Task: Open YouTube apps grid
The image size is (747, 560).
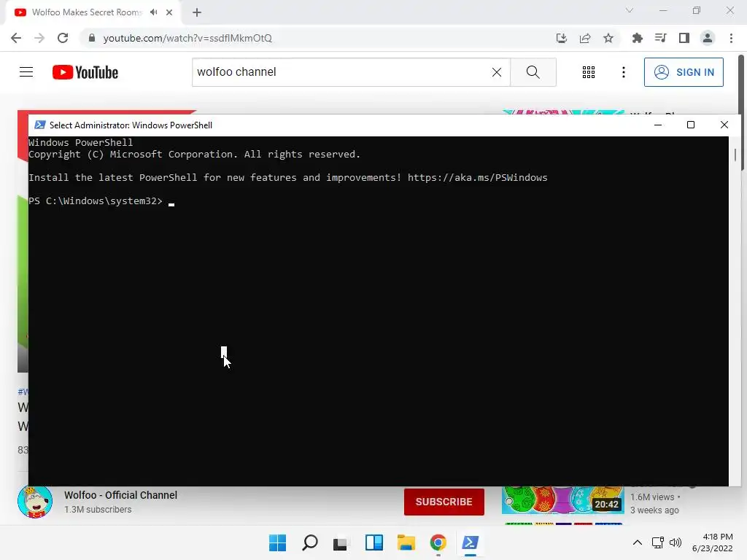Action: (x=589, y=72)
